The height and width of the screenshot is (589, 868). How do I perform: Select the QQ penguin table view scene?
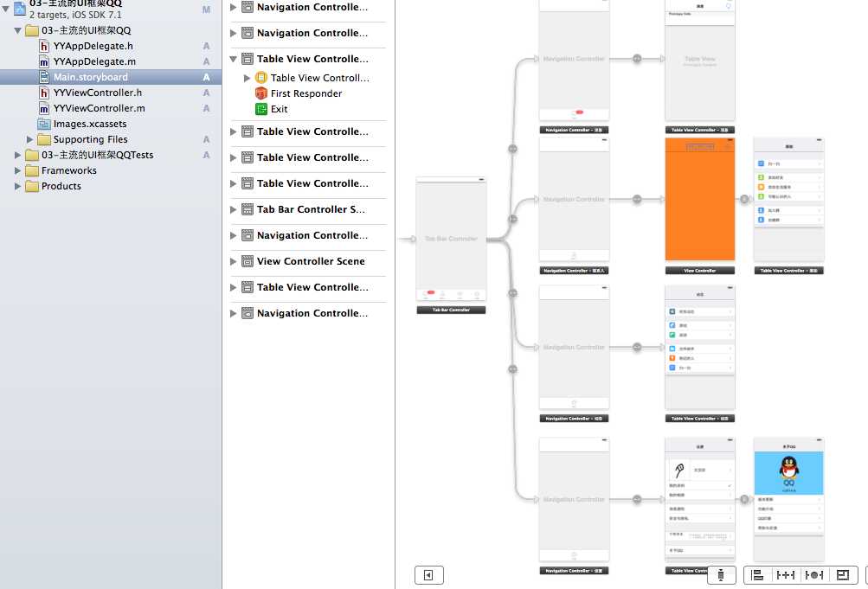point(789,499)
